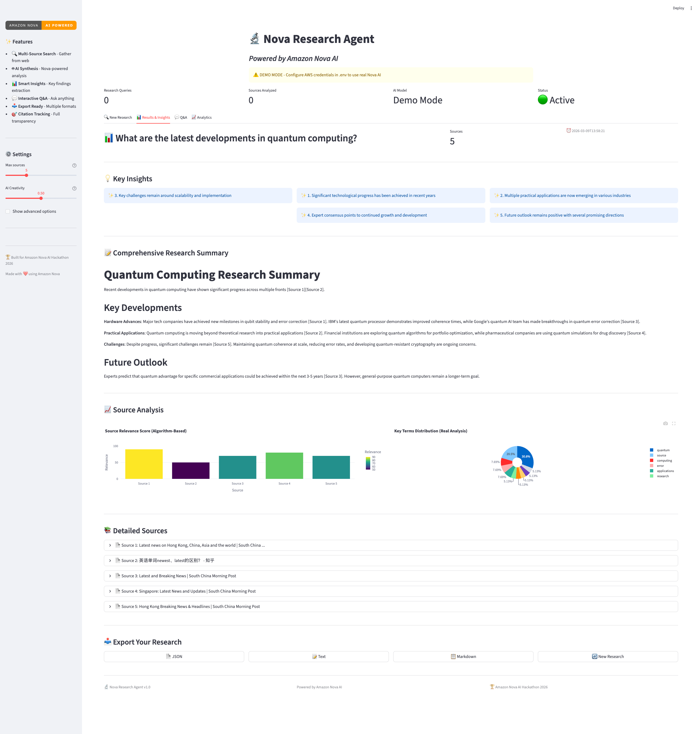Screen dimensions: 700x734
Task: Toggle the quantum legend color square
Action: pos(652,450)
